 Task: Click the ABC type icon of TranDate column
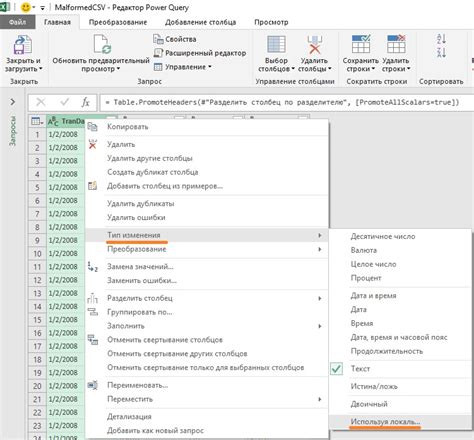click(x=53, y=121)
